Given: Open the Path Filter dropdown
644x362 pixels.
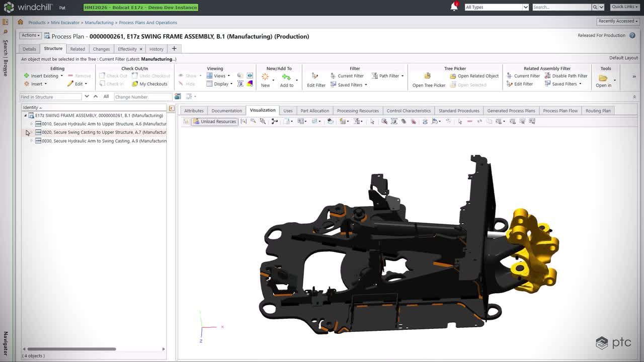Looking at the screenshot, I should pyautogui.click(x=387, y=76).
